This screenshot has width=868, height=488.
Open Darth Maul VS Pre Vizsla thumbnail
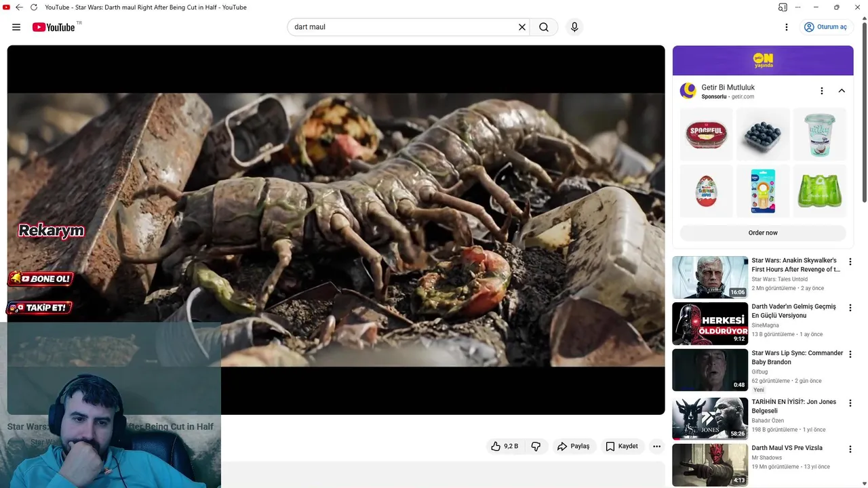click(x=710, y=465)
